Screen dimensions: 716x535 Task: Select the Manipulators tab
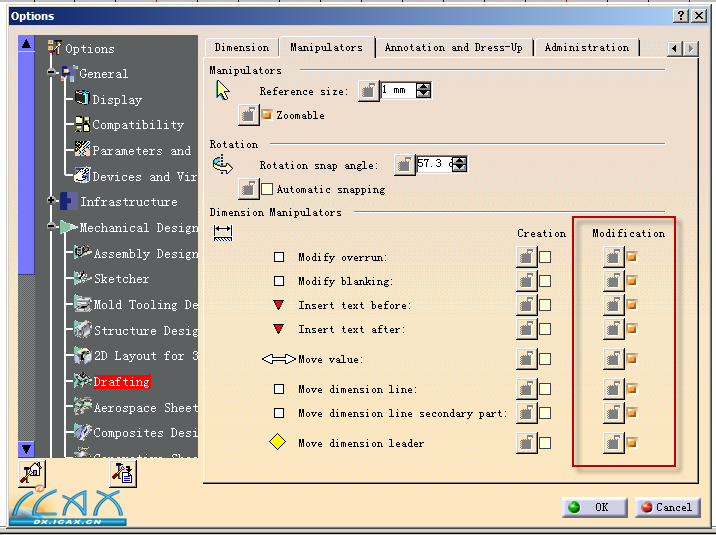click(x=326, y=47)
